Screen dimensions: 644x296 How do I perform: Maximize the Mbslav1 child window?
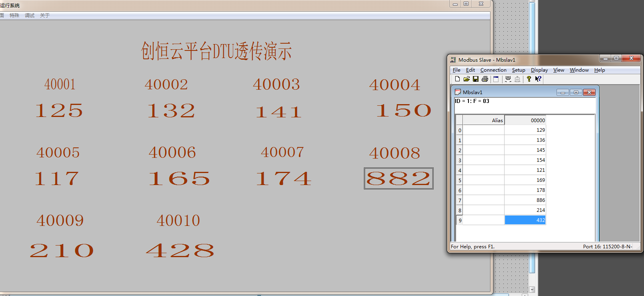click(576, 93)
